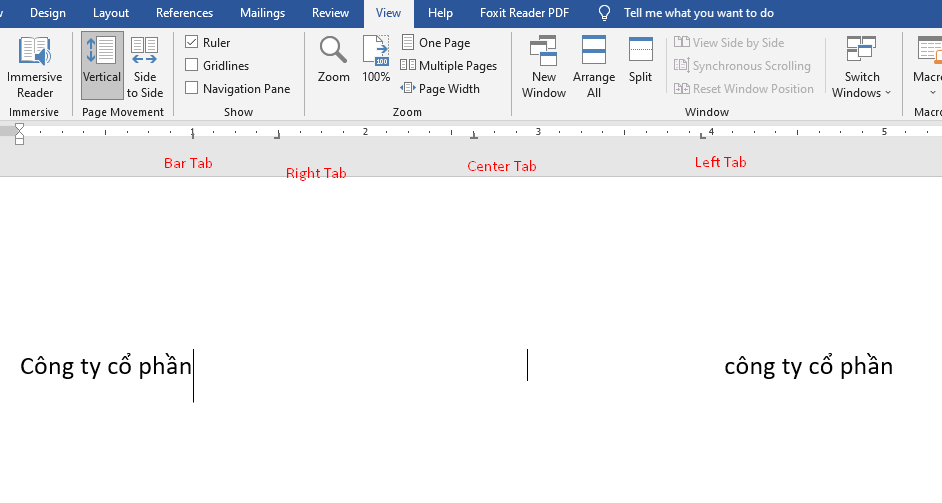The height and width of the screenshot is (503, 942).
Task: Choose One Page zoom view
Action: click(436, 43)
